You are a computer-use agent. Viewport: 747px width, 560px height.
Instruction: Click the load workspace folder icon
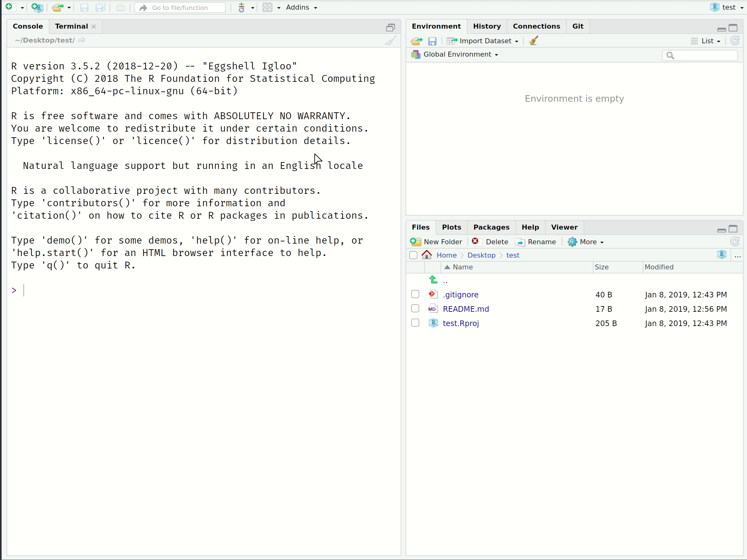coord(416,41)
